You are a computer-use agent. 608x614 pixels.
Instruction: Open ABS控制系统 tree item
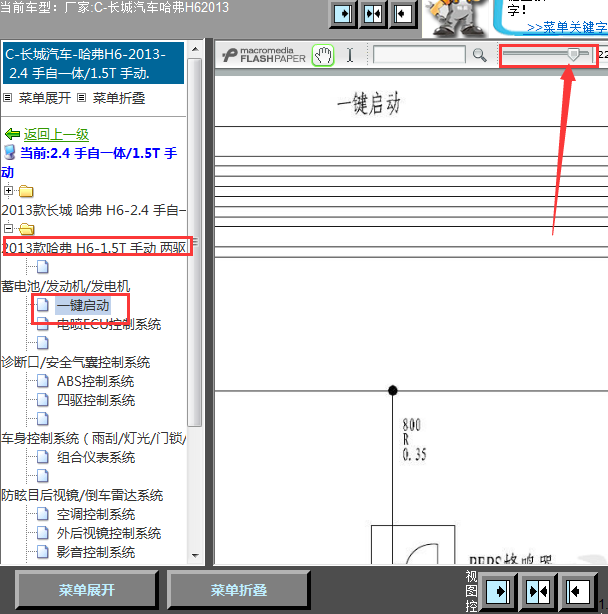tap(96, 381)
